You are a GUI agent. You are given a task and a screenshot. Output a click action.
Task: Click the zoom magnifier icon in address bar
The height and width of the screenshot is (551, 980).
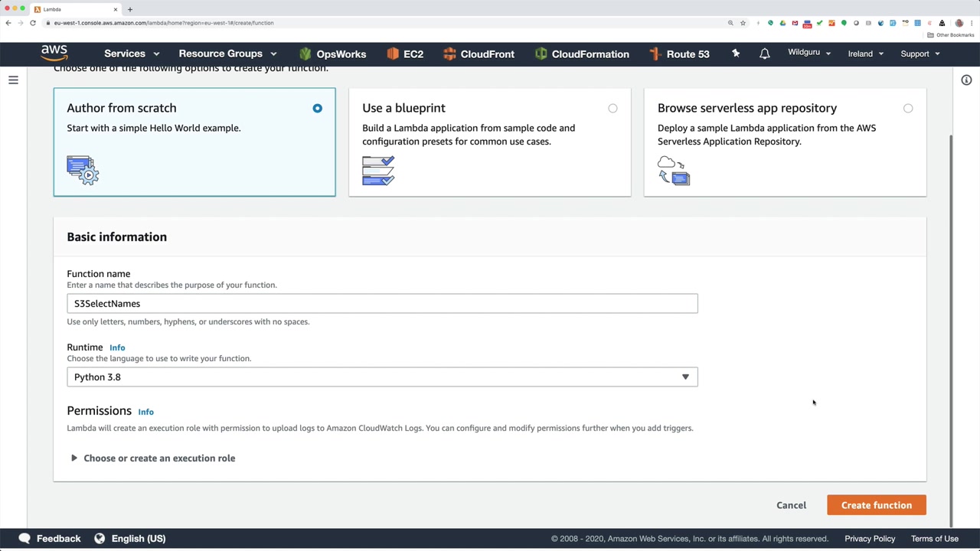pos(730,23)
